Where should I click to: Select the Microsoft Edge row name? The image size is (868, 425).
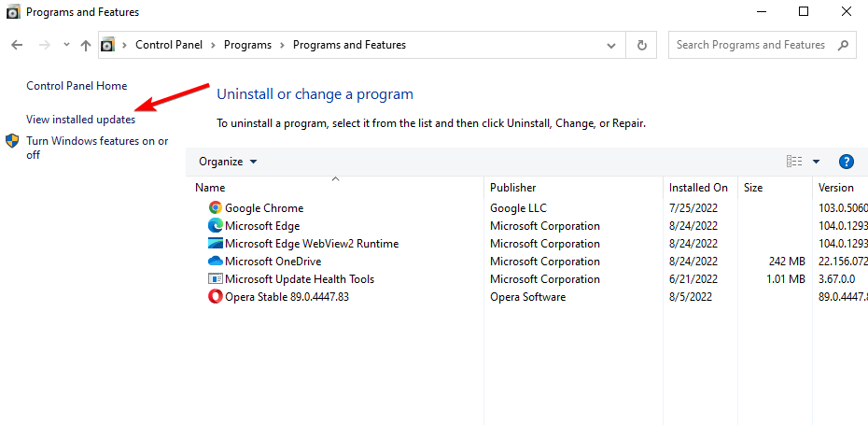(262, 225)
